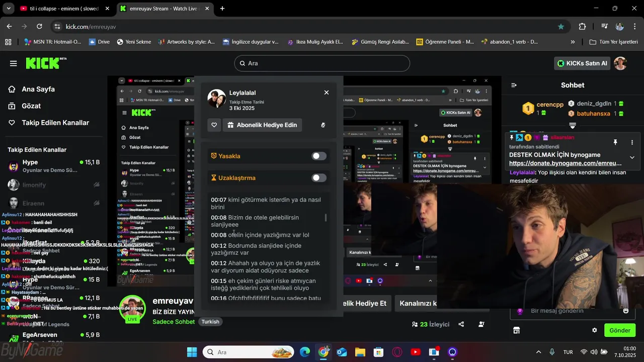Open Microsoft Edge from the taskbar
The width and height of the screenshot is (644, 362).
305,352
